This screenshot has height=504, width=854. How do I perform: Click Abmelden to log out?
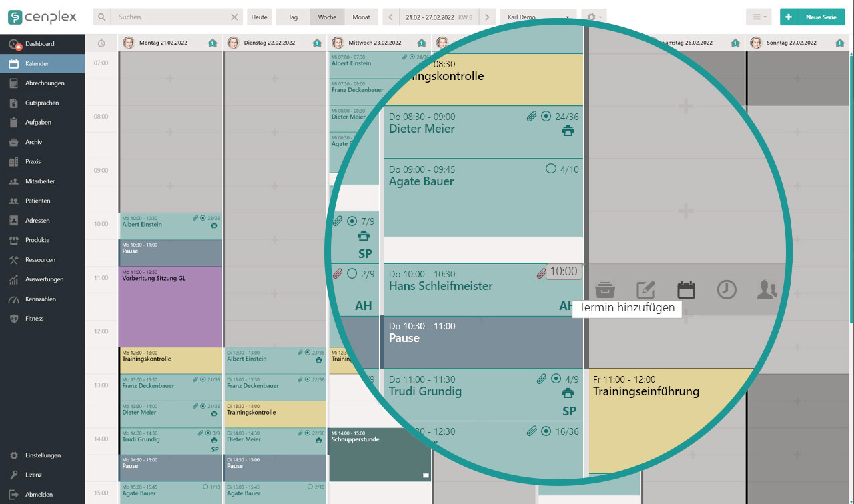[43, 495]
